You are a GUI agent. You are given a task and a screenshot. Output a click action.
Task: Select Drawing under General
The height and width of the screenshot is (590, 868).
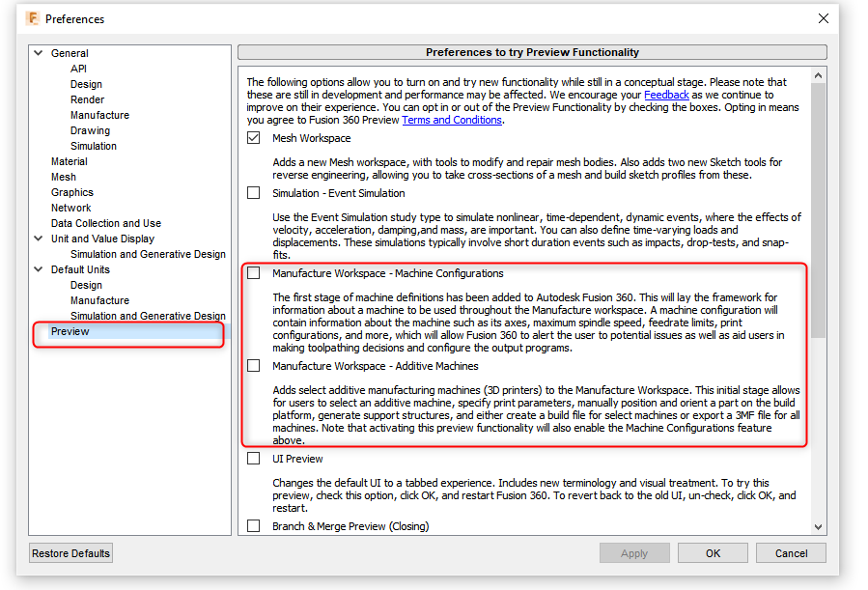(x=90, y=130)
